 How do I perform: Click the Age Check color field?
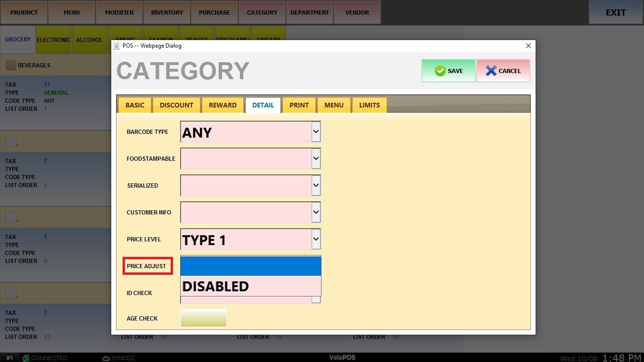[x=204, y=318]
